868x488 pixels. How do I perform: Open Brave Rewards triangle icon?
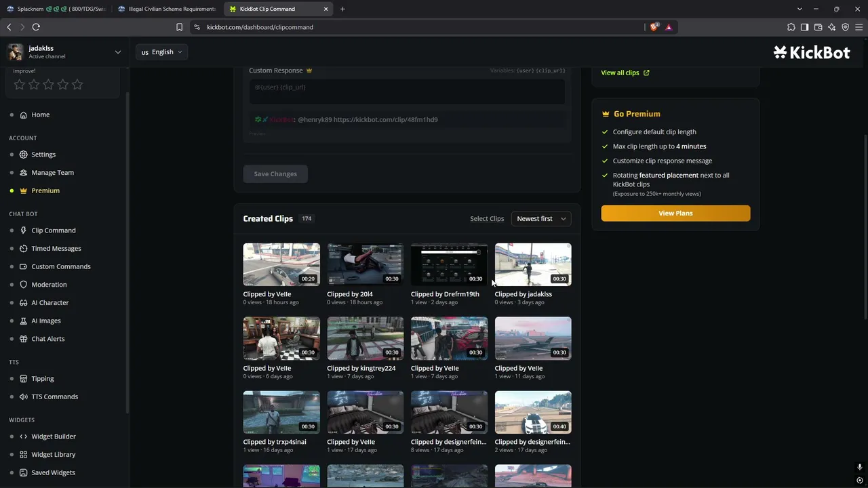coord(669,27)
